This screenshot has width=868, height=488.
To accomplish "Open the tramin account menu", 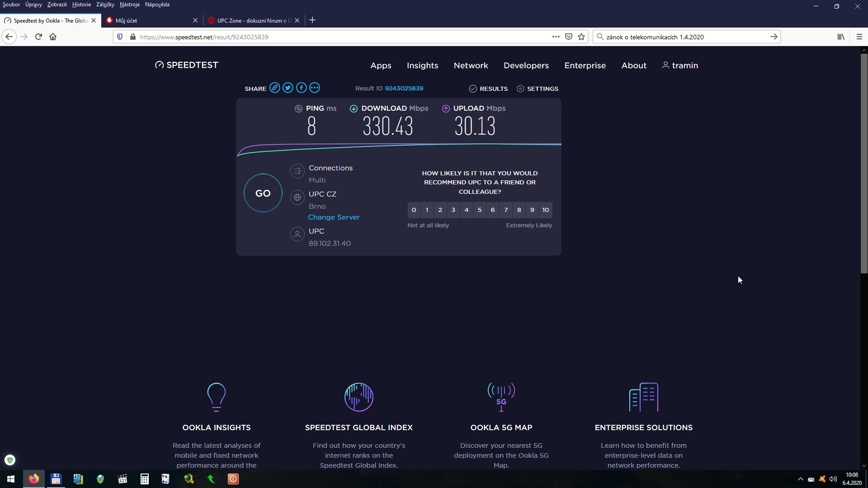I will [680, 66].
